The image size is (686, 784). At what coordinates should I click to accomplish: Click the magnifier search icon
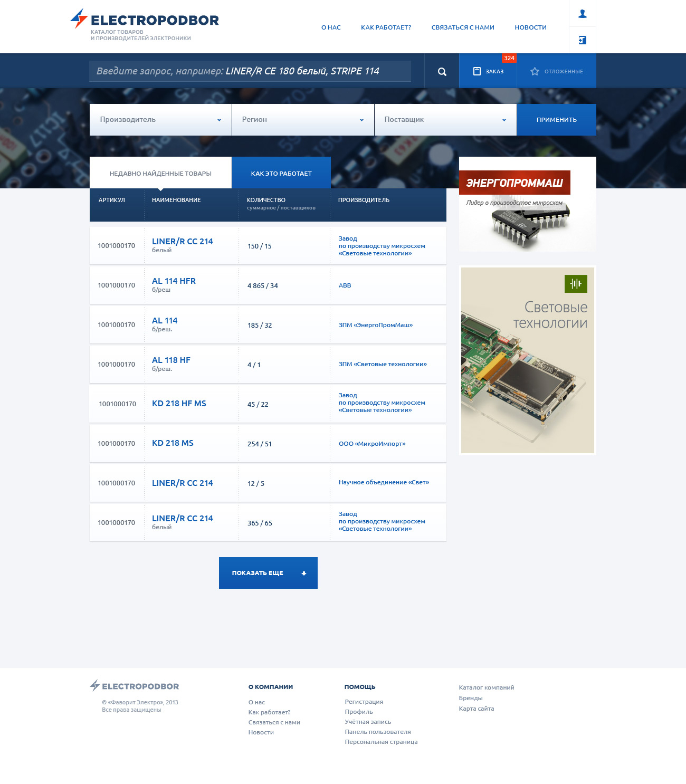coord(442,72)
